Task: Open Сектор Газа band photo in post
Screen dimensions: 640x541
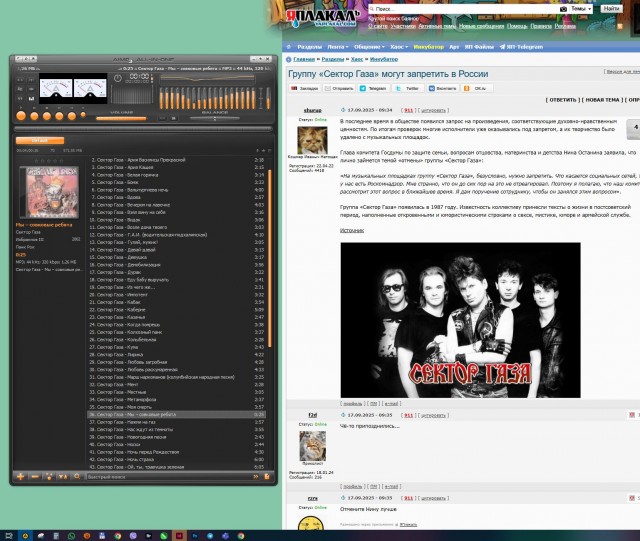Action: 460,320
